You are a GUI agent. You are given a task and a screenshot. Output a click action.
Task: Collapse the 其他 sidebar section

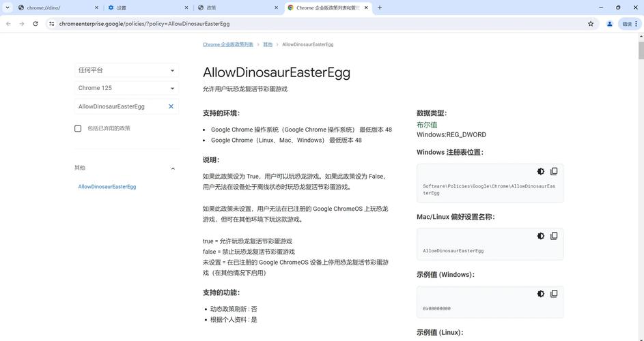point(173,168)
